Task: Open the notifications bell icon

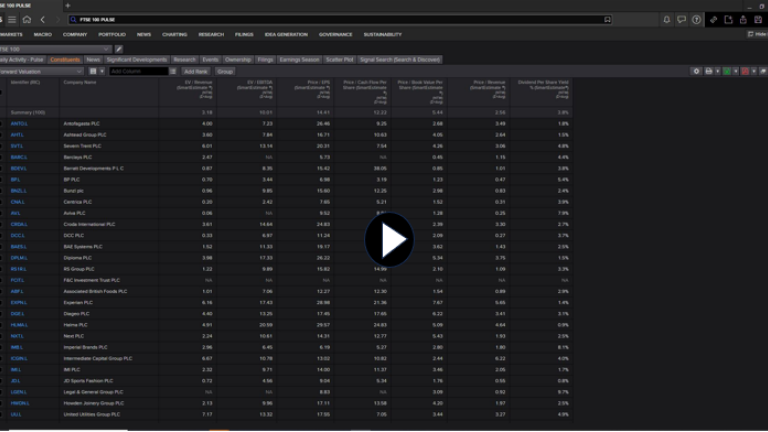Action: pyautogui.click(x=667, y=19)
